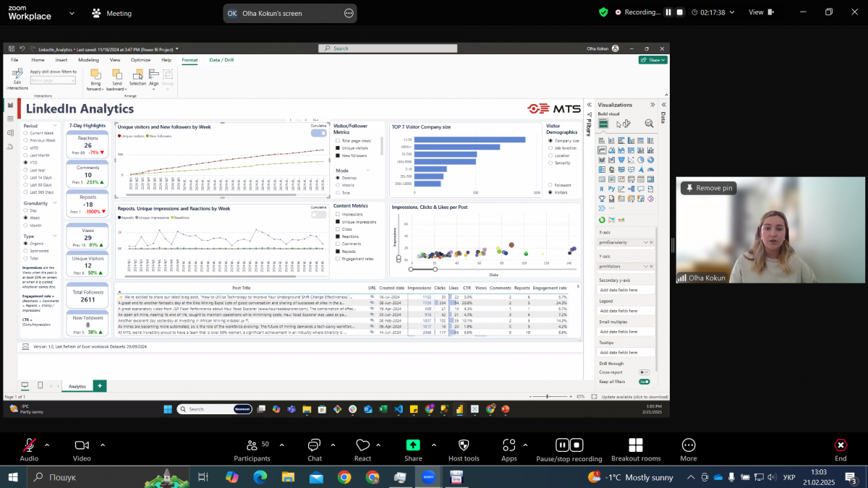Image resolution: width=868 pixels, height=488 pixels.
Task: Toggle Cumulative switch on visitors chart
Action: click(318, 133)
